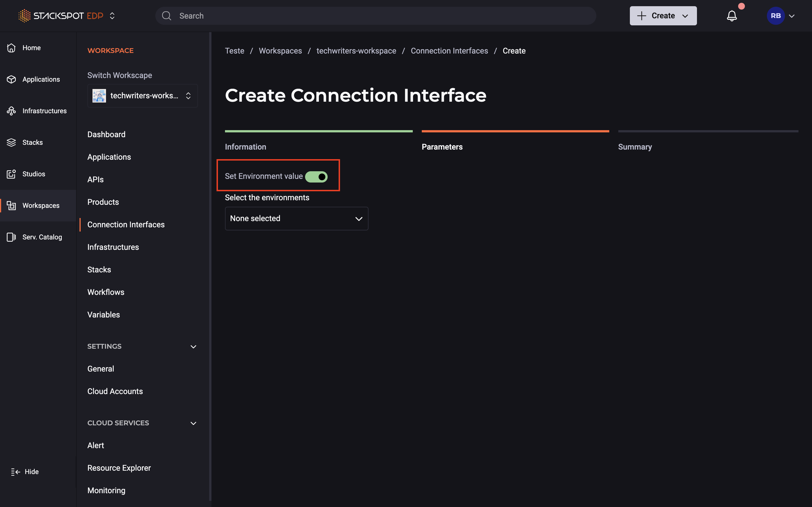Screen dimensions: 812x507
Task: Open notifications via the bell icon
Action: pyautogui.click(x=732, y=15)
